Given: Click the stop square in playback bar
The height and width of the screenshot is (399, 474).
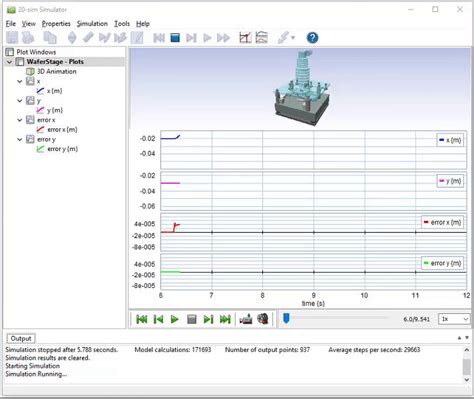Looking at the screenshot, I should coord(192,319).
